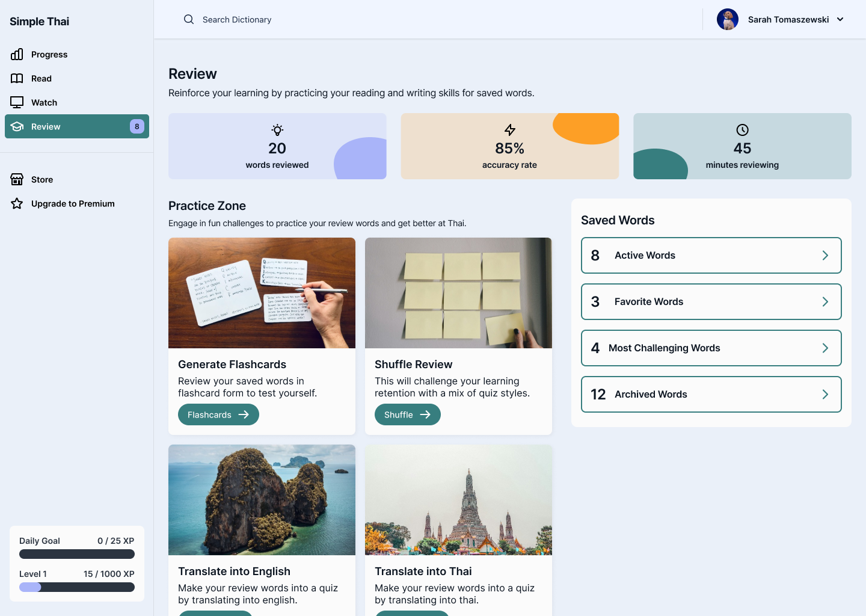The width and height of the screenshot is (866, 616).
Task: Click the Store shop icon
Action: [x=17, y=179]
